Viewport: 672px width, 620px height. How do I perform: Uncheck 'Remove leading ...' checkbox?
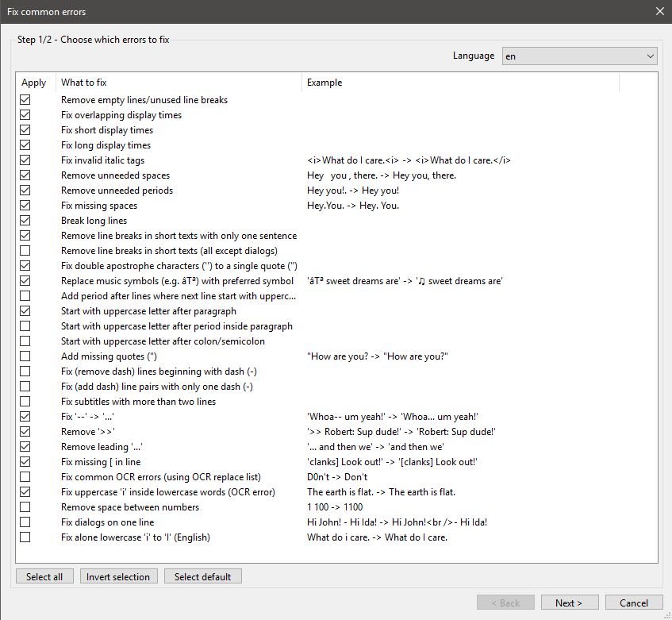(x=25, y=447)
